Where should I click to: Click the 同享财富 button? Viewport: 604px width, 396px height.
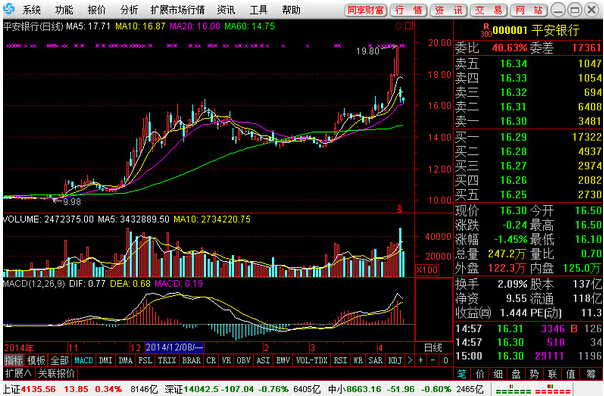[x=366, y=10]
